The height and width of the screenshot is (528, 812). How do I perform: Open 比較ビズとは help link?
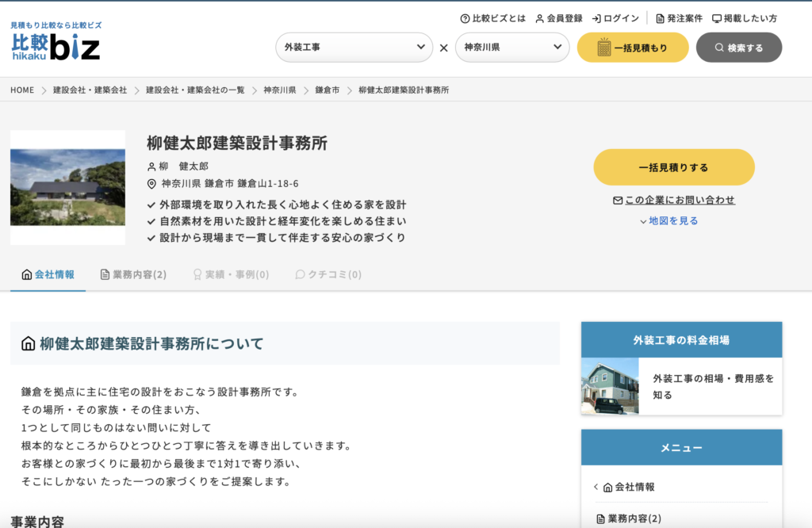pyautogui.click(x=492, y=18)
